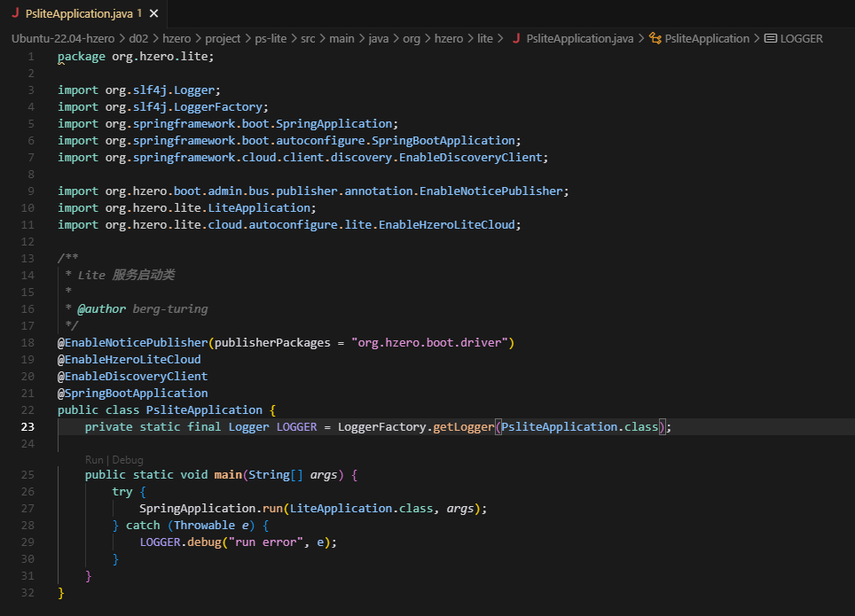
Task: Show contents of the main breadcrumb
Action: [x=341, y=39]
